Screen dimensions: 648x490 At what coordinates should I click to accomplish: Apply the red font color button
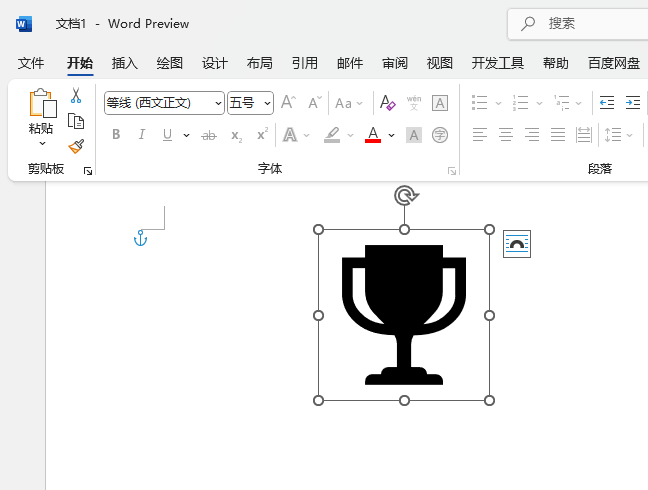pyautogui.click(x=373, y=135)
